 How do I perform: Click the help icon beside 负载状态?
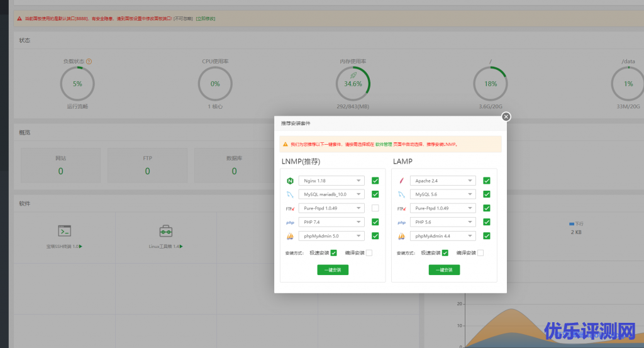click(x=89, y=61)
